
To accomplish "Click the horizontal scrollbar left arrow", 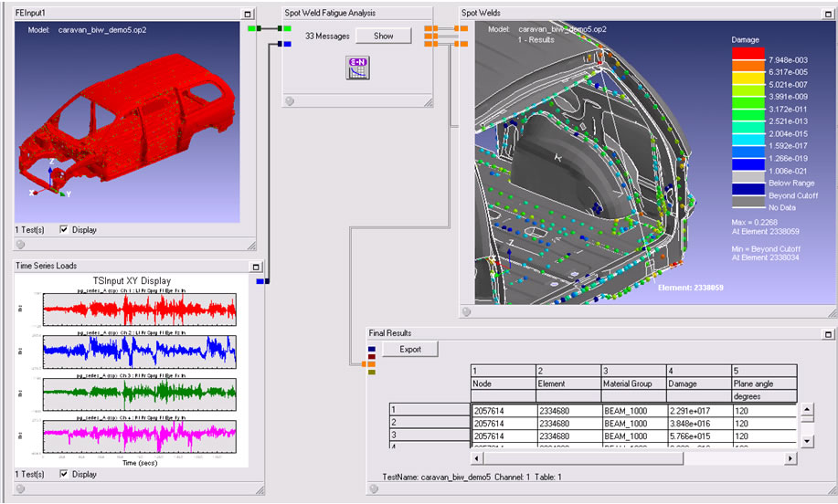I will click(477, 458).
